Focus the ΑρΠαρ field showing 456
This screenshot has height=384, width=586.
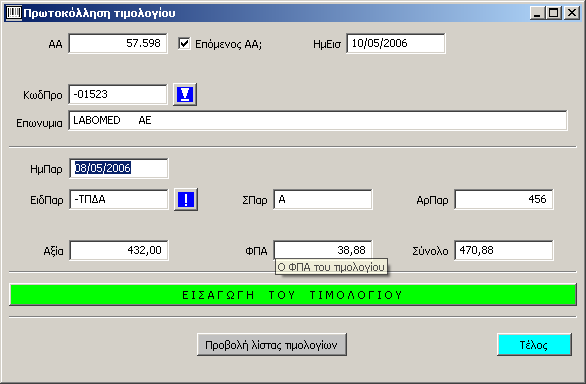point(504,200)
